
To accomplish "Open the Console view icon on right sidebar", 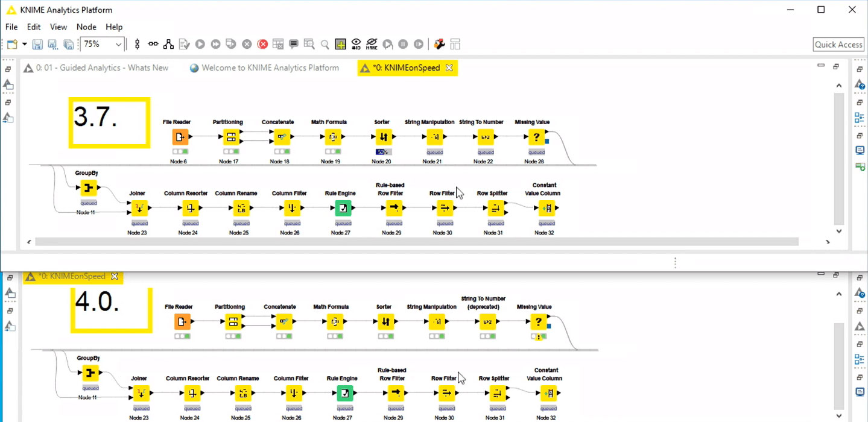I will coord(860,150).
